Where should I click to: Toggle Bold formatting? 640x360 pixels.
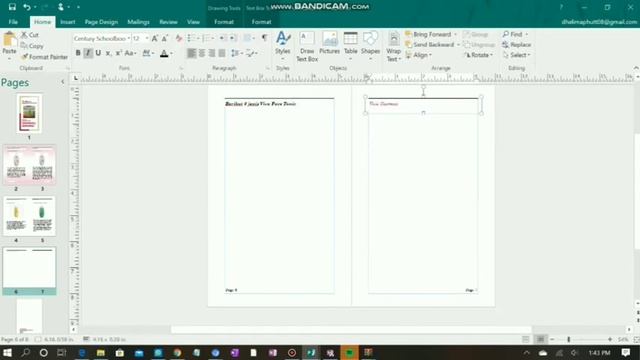[x=78, y=53]
